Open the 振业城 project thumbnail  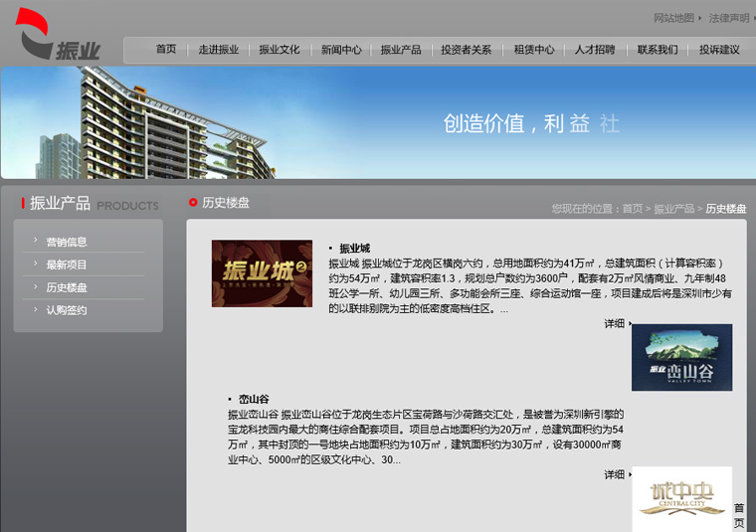(x=262, y=273)
